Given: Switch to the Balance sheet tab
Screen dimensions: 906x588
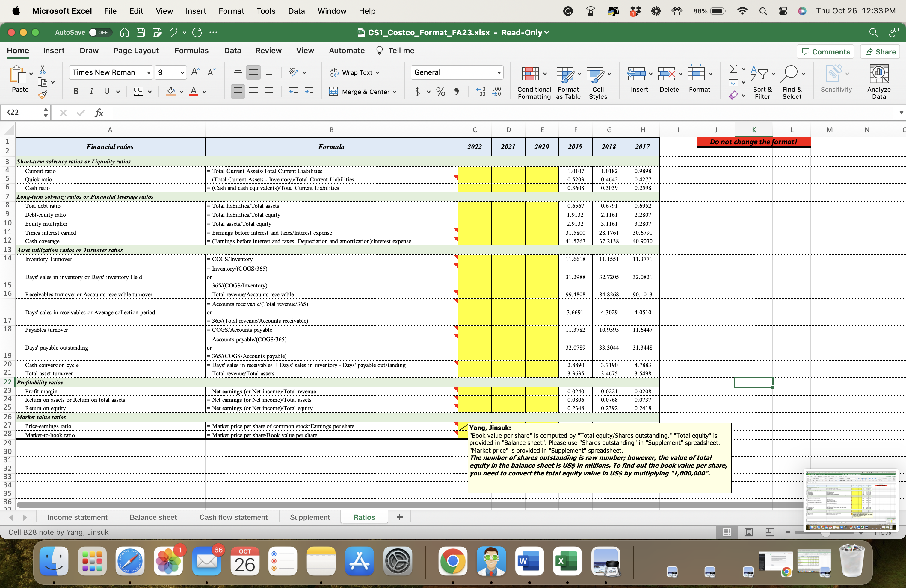Looking at the screenshot, I should 153,517.
